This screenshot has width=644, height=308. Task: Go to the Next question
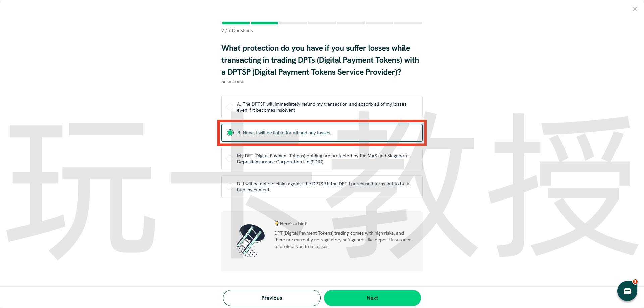coord(372,298)
